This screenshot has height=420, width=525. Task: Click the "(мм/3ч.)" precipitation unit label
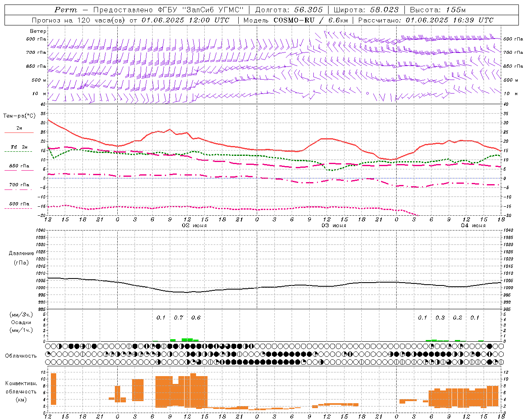(21, 315)
